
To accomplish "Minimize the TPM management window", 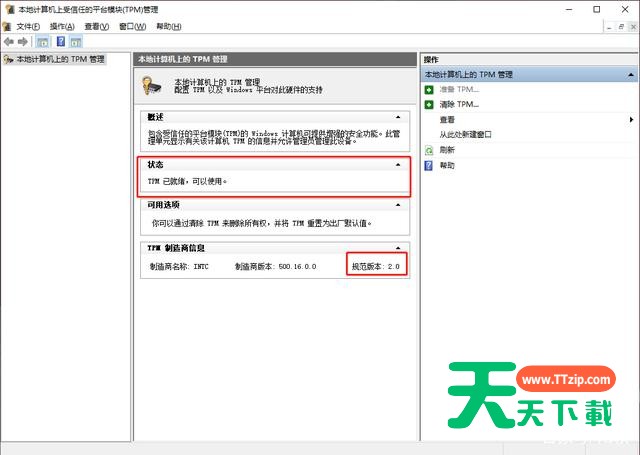I will click(x=569, y=9).
